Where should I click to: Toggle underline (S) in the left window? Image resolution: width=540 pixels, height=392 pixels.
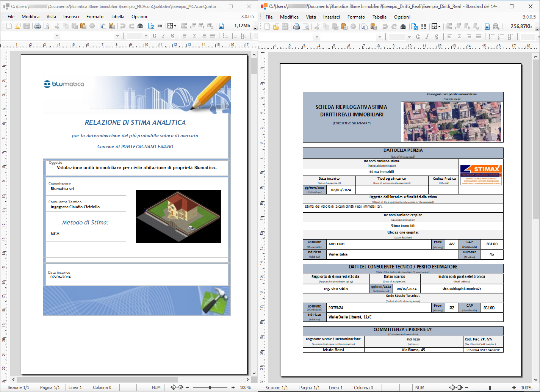pos(172,36)
